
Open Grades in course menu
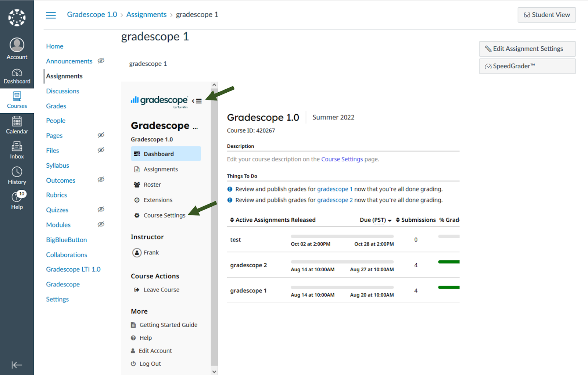56,106
